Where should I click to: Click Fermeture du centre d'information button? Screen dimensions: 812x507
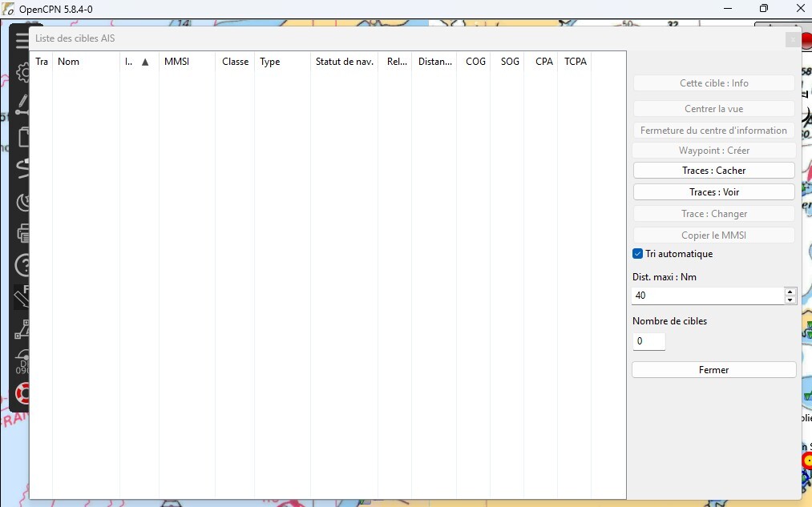tap(713, 131)
